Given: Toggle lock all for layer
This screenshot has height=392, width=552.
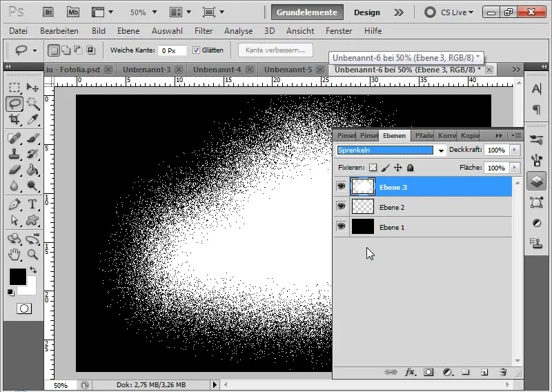Looking at the screenshot, I should 410,168.
